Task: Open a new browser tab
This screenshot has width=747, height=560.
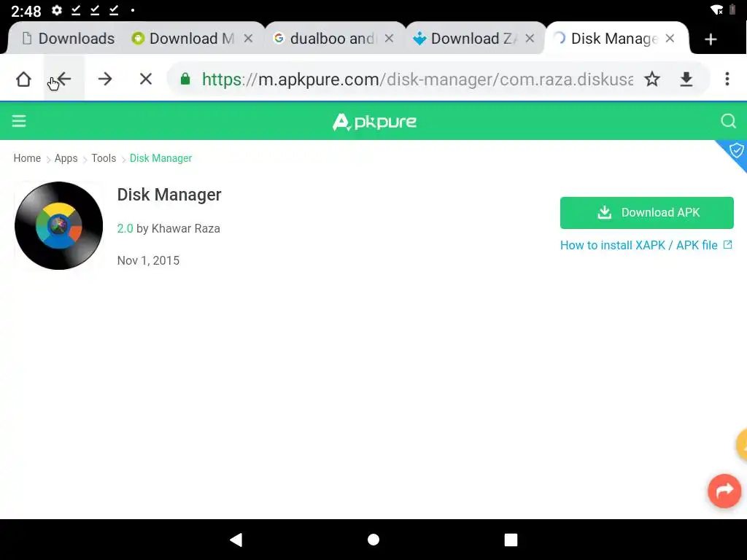Action: tap(711, 39)
